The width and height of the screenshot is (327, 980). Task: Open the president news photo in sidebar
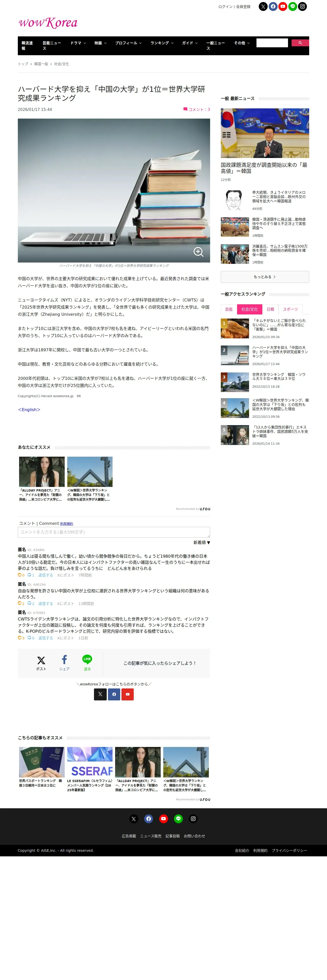(265, 133)
